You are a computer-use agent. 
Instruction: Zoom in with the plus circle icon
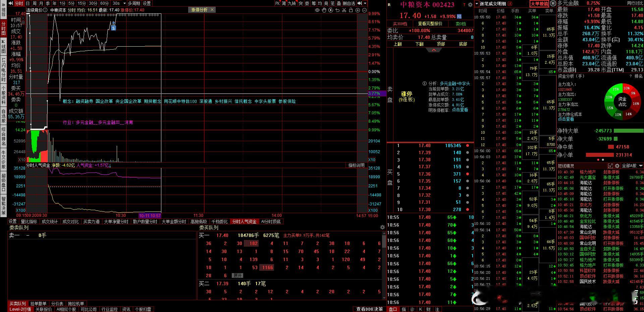tap(358, 10)
